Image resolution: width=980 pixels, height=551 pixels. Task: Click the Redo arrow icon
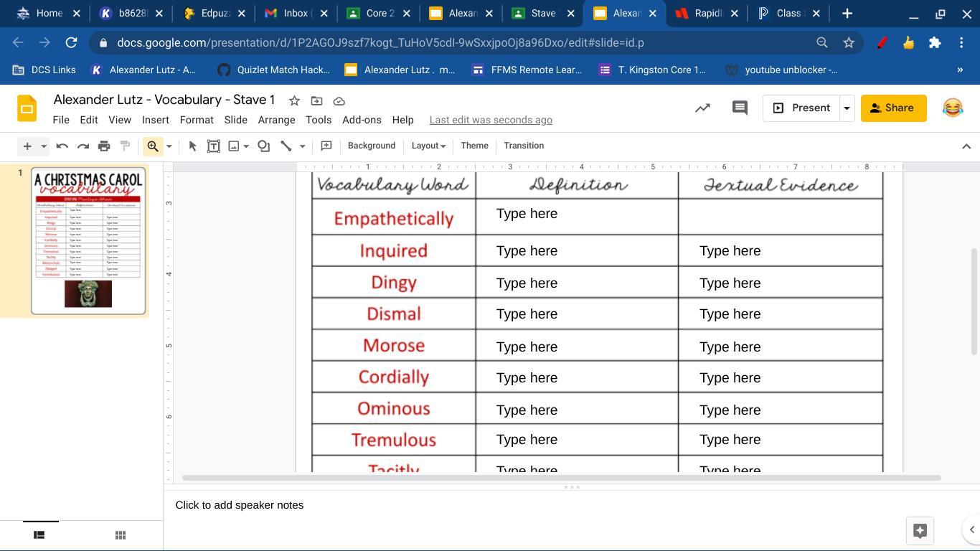pyautogui.click(x=83, y=146)
